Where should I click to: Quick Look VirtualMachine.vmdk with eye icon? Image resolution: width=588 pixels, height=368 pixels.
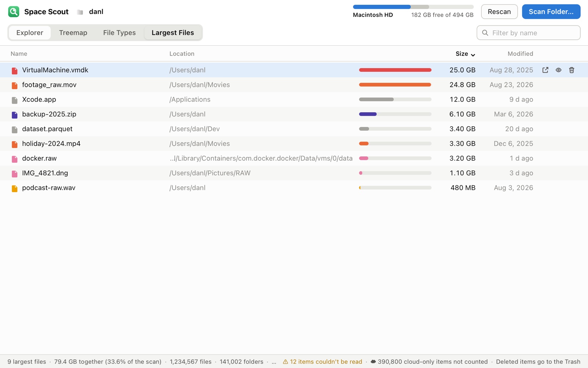click(x=559, y=70)
